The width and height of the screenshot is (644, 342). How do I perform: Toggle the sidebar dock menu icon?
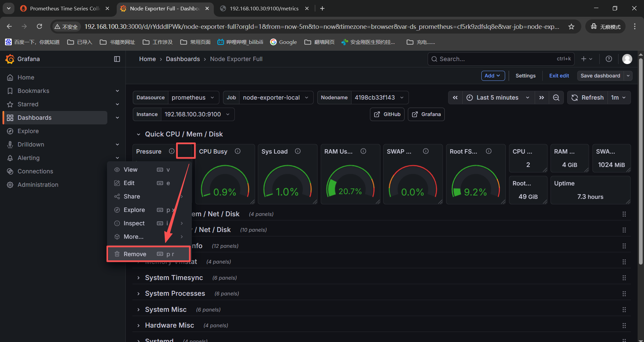pos(117,59)
